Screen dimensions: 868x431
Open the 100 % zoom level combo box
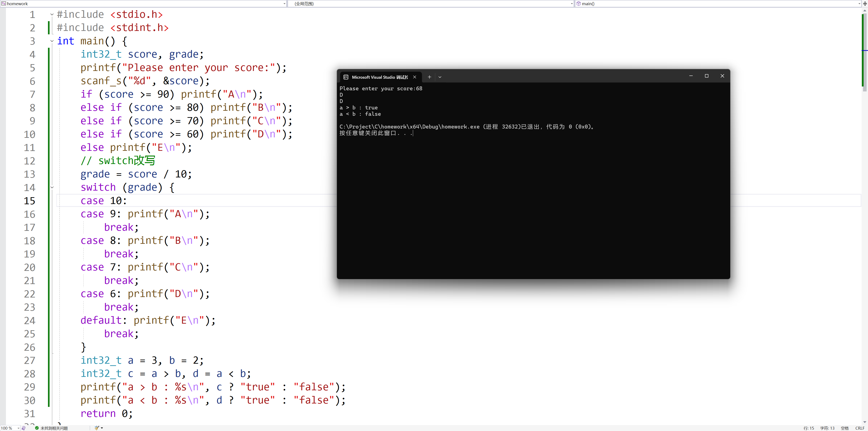[x=18, y=428]
